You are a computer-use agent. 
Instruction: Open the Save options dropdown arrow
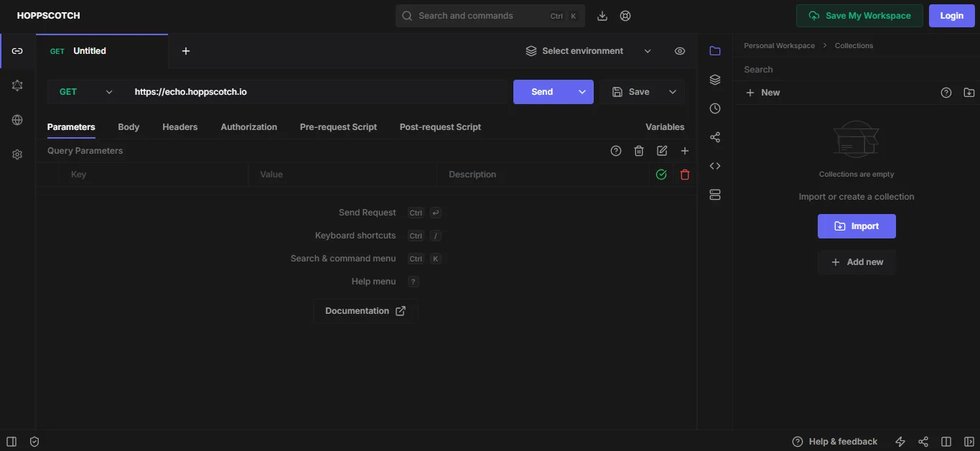click(x=673, y=92)
